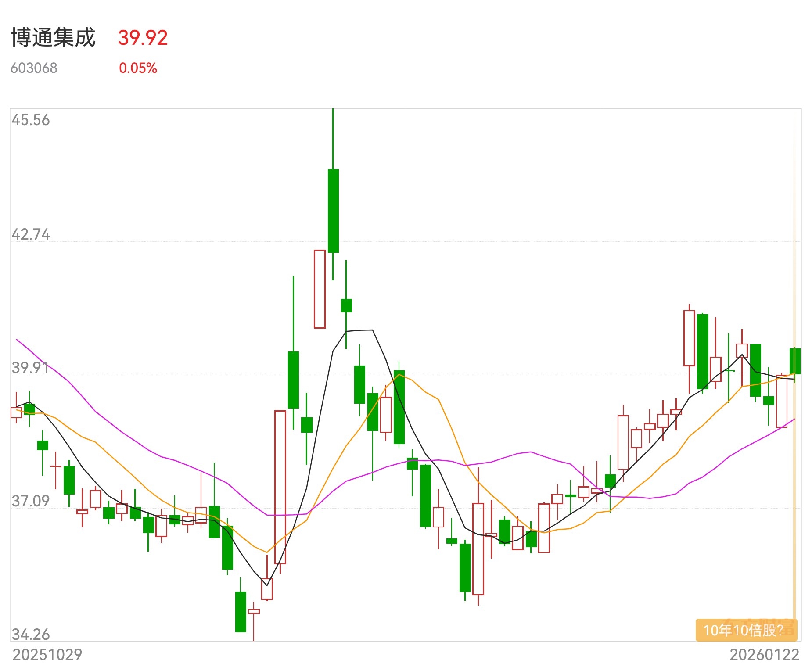The image size is (812, 667).
Task: Click the last green candlestick on the right edge
Action: (795, 361)
